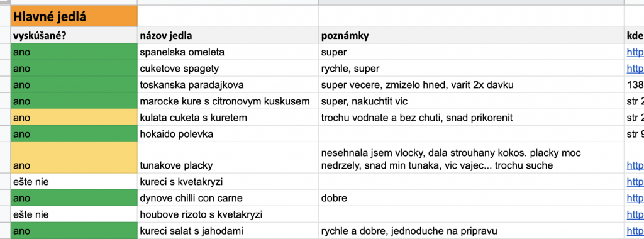Click the green "ano" cell beside hokaido polevka
This screenshot has width=644, height=239.
click(x=74, y=135)
